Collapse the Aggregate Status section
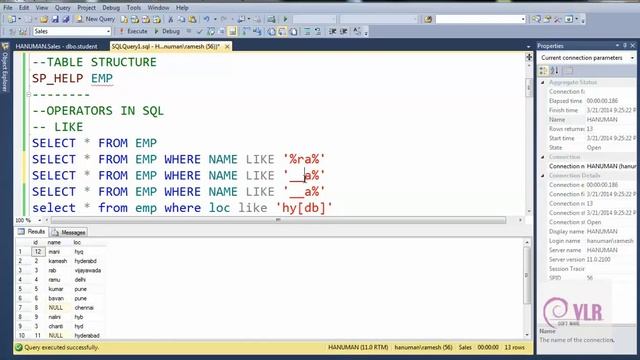This screenshot has height=360, width=640. coord(543,82)
